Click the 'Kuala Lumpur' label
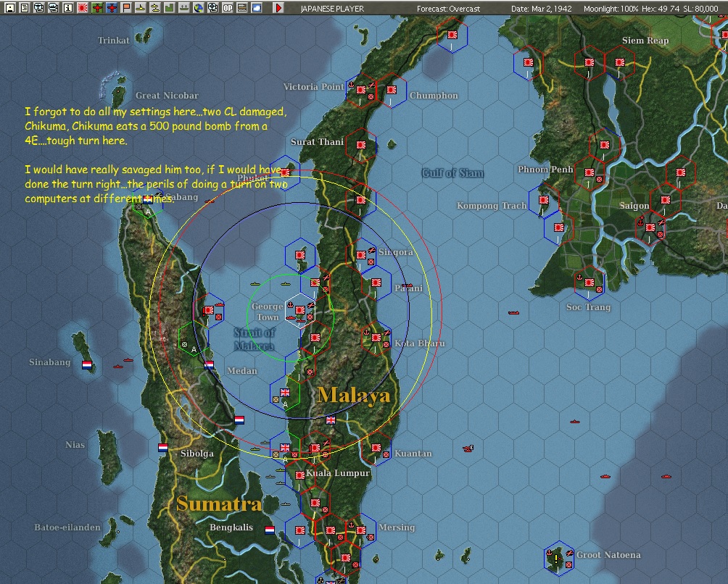This screenshot has height=584, width=728. point(338,473)
